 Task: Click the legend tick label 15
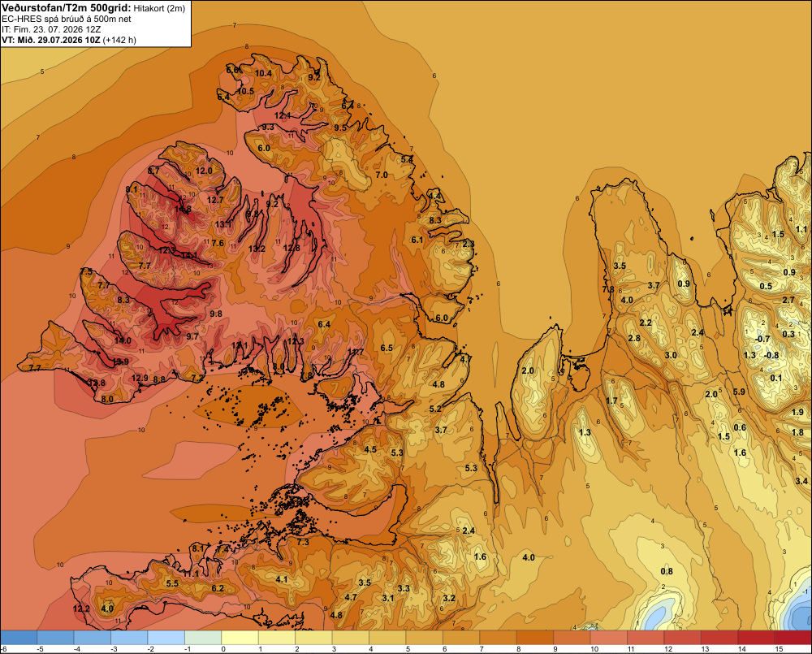coord(779,649)
